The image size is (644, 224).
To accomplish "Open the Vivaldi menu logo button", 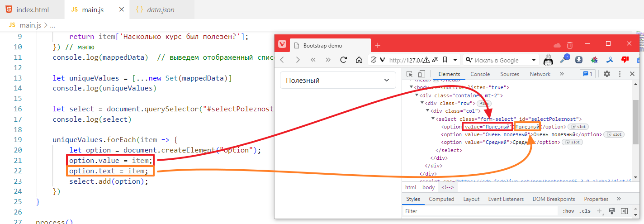I will point(282,45).
